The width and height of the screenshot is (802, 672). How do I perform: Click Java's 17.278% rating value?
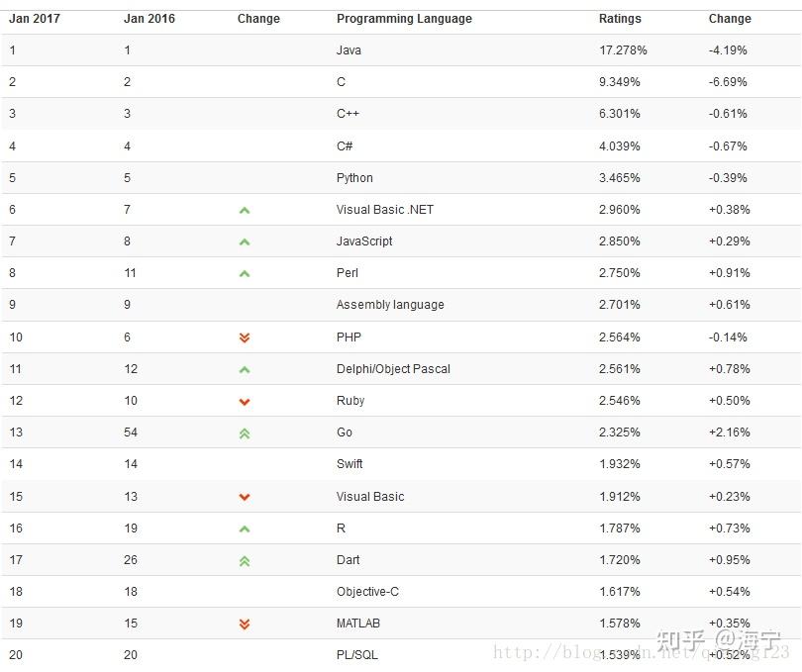coord(620,50)
